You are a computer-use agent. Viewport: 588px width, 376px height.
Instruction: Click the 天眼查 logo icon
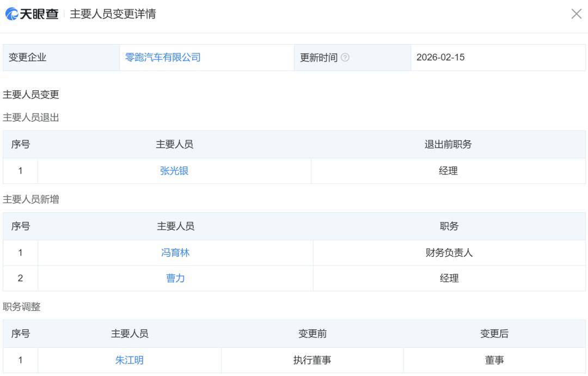click(11, 15)
